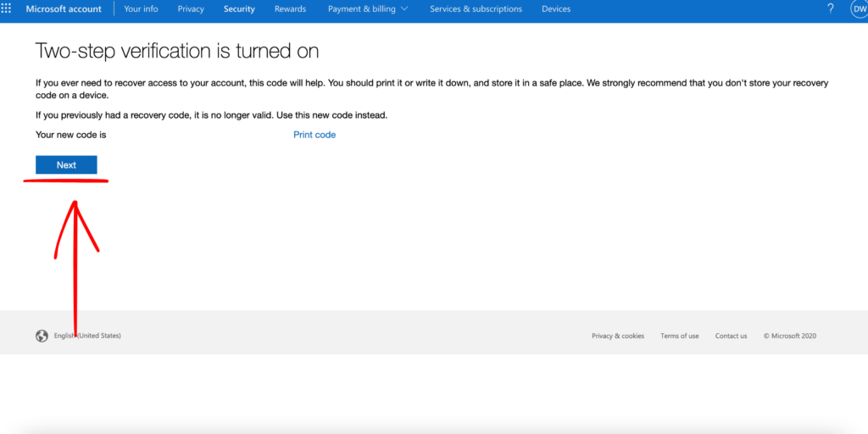Go to Microsoft account home

point(64,9)
